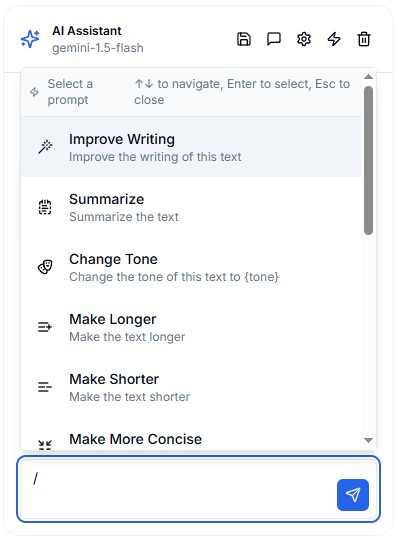Select the Summarize prompt

[x=191, y=207]
